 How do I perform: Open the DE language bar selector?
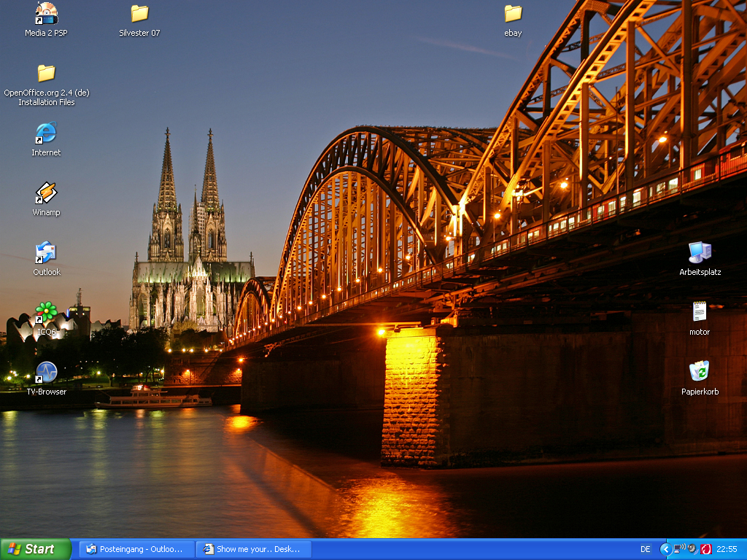[645, 549]
